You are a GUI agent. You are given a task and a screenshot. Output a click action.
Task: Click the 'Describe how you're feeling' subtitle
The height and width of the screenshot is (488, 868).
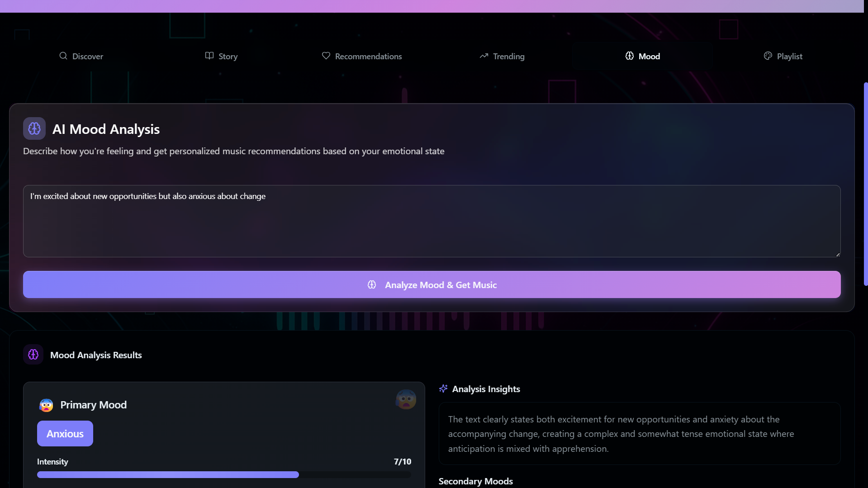tap(234, 151)
